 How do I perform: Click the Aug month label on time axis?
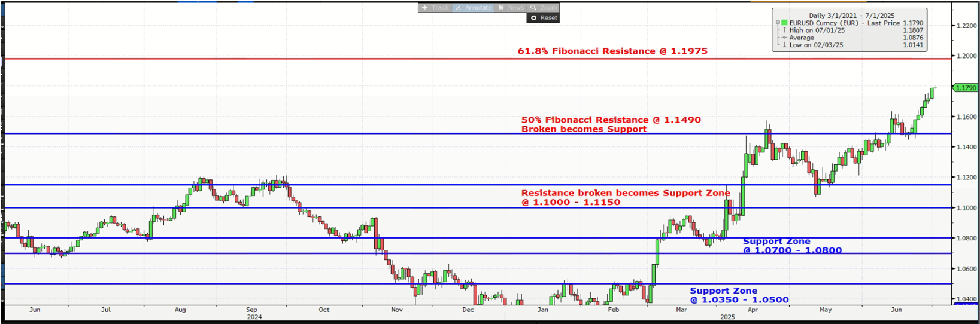click(180, 310)
